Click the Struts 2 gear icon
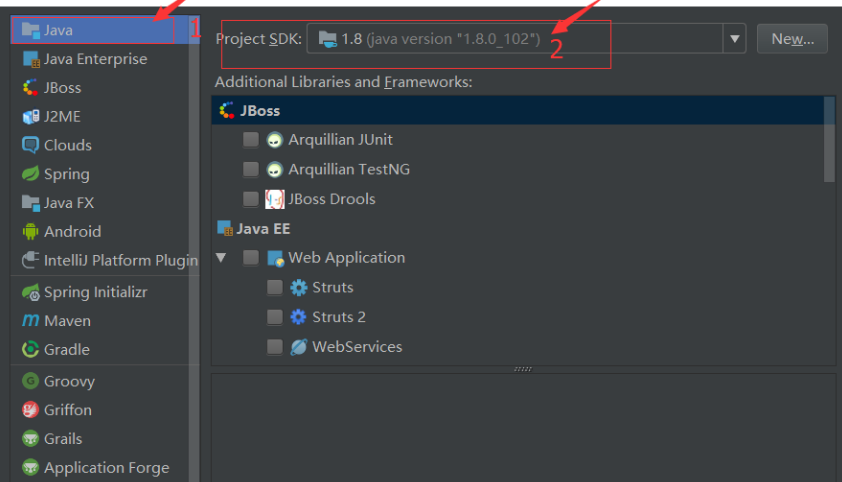The height and width of the screenshot is (482, 842). tap(299, 317)
